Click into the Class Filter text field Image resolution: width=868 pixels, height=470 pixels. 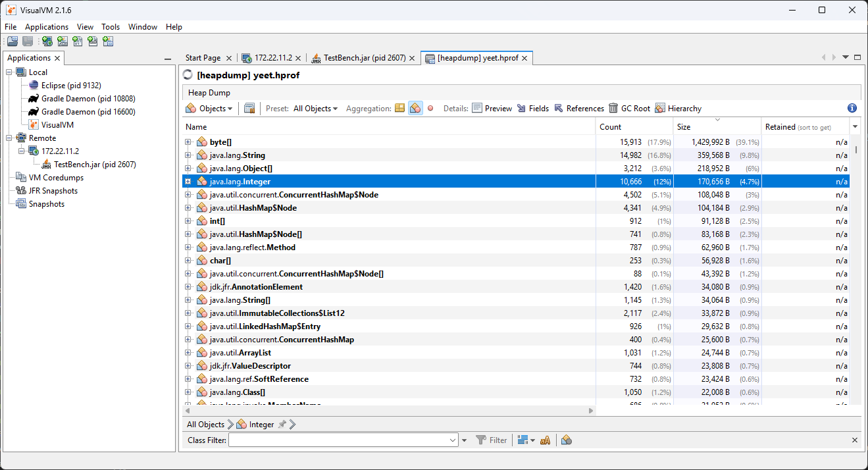(338, 440)
